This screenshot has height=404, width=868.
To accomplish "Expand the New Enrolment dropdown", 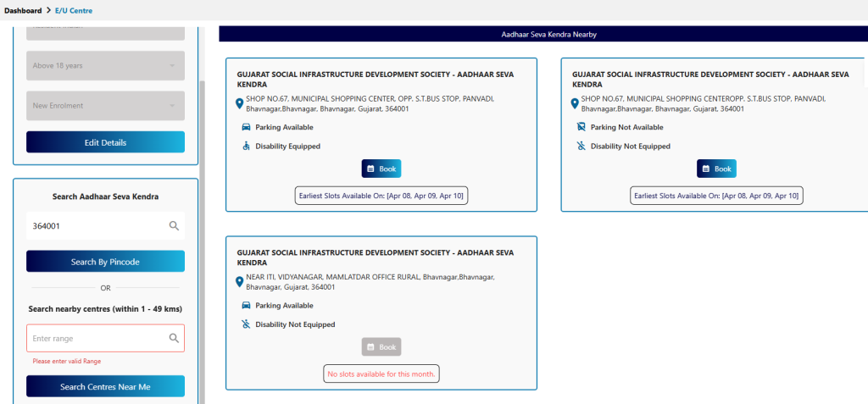I will coord(105,106).
